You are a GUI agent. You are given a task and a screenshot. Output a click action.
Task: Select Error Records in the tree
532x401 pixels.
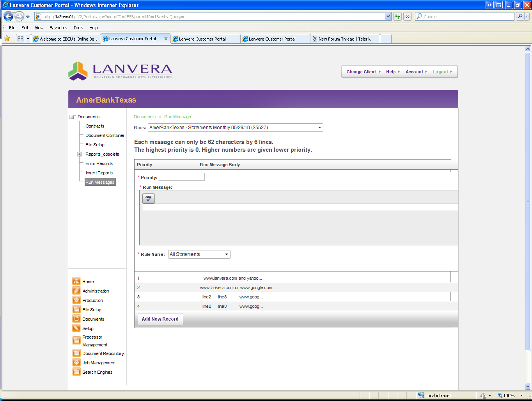coord(99,163)
